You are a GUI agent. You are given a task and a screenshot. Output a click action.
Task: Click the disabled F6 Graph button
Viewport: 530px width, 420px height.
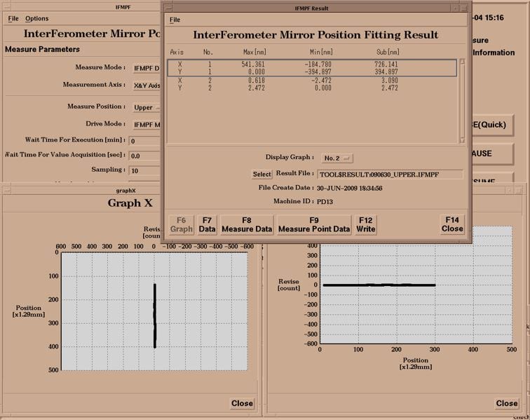coord(181,225)
